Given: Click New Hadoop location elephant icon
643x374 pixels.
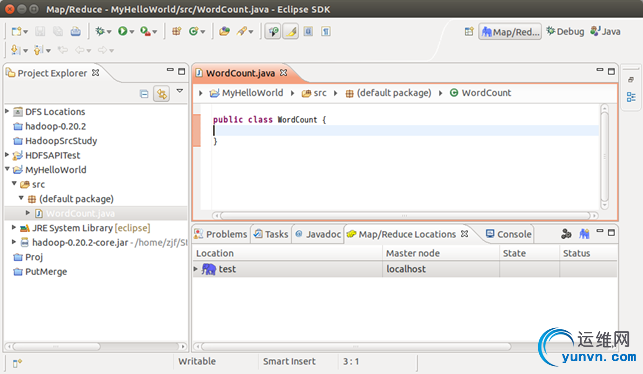Looking at the screenshot, I should click(584, 234).
